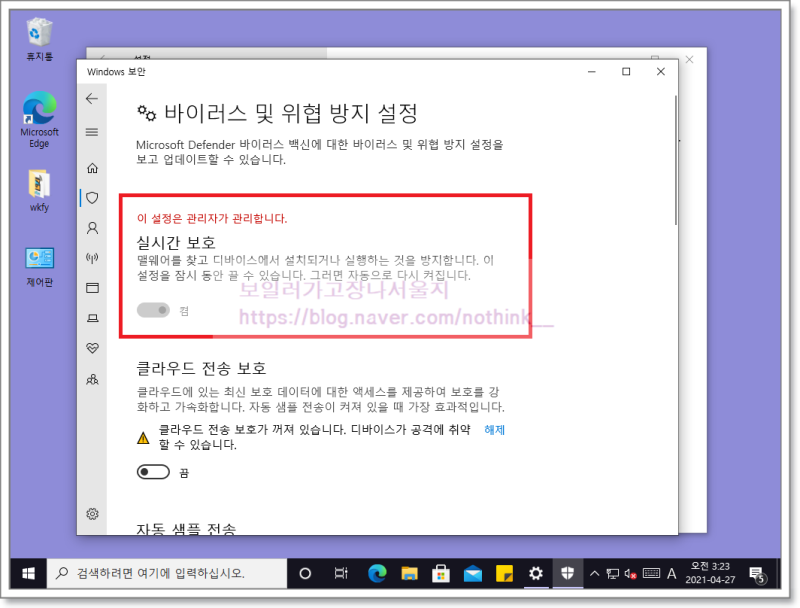
Task: Open the Windows Start button
Action: pyautogui.click(x=29, y=574)
